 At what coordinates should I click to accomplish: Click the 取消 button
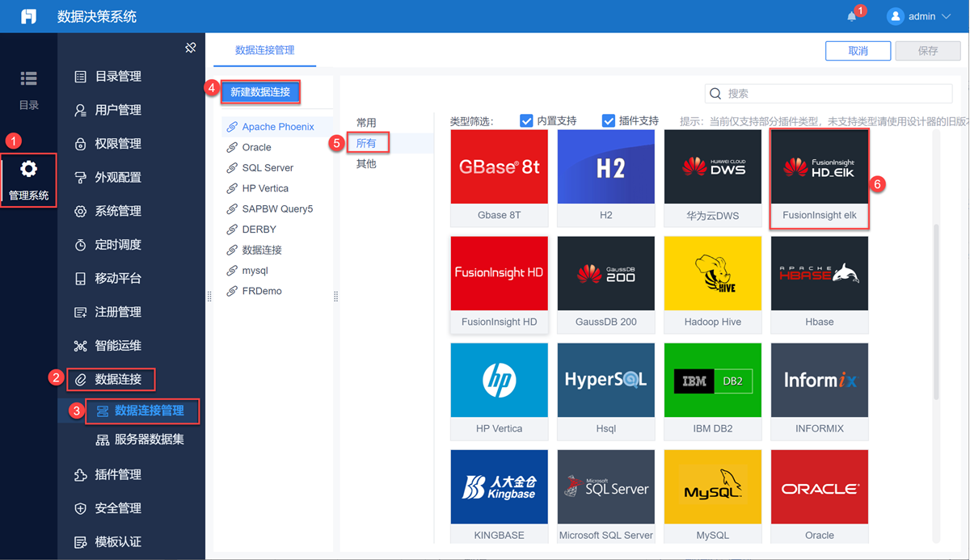pos(858,51)
